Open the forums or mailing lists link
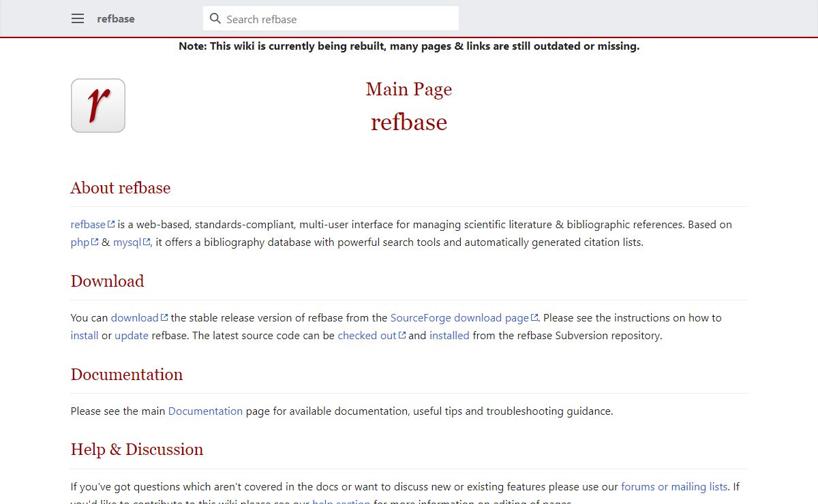The height and width of the screenshot is (504, 818). (x=674, y=486)
